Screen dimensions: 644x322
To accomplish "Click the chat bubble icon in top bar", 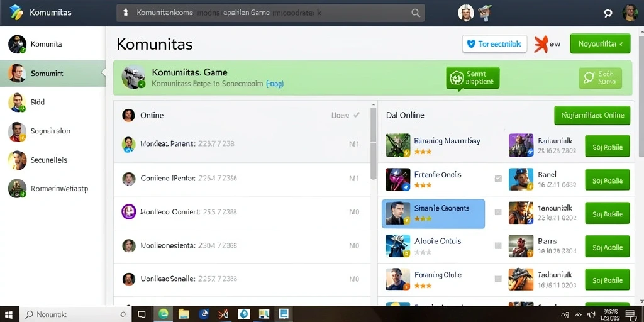I will point(608,13).
